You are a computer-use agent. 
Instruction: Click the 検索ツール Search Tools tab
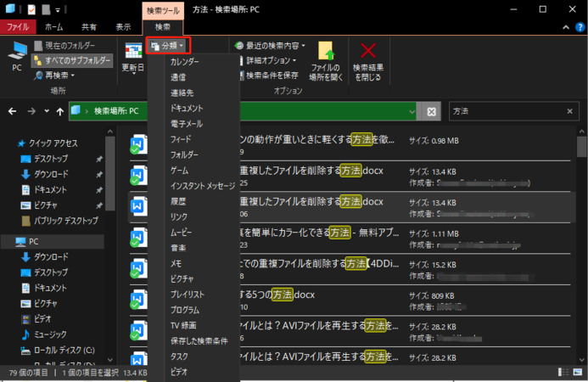tap(163, 10)
